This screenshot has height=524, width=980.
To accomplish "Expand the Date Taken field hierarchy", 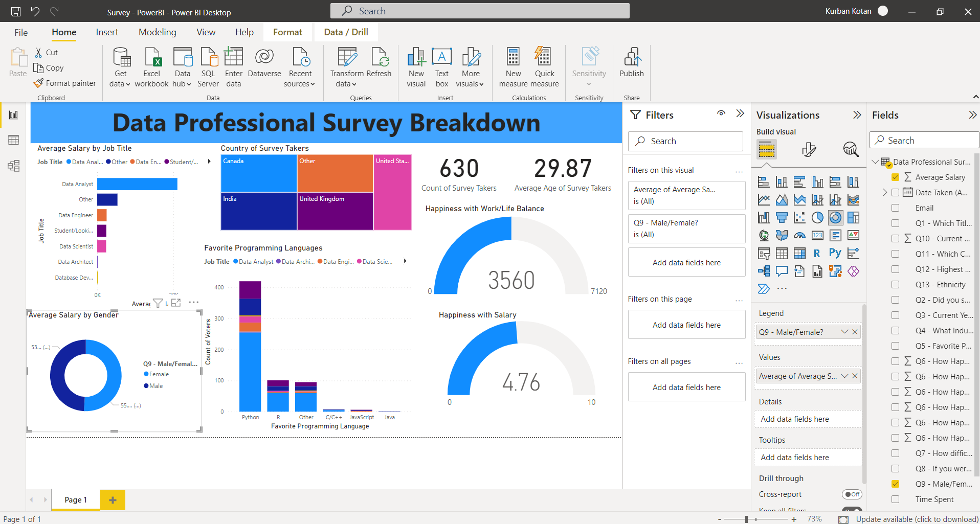I will coord(885,193).
